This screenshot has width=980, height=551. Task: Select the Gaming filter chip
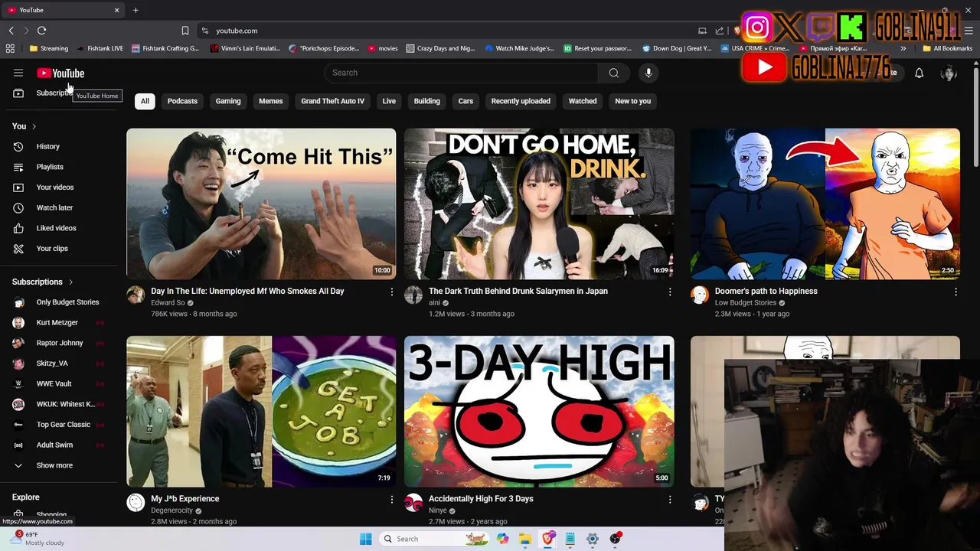(x=228, y=101)
